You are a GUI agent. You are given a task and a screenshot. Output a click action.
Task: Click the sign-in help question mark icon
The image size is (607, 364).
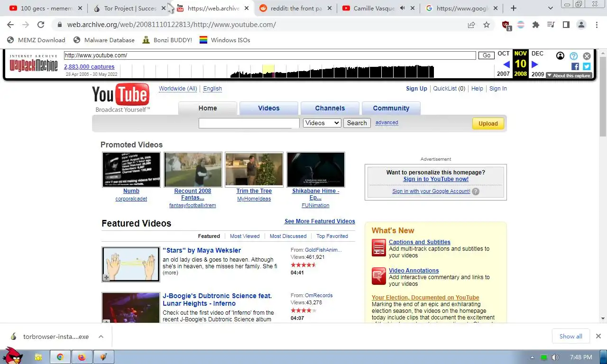tap(476, 191)
